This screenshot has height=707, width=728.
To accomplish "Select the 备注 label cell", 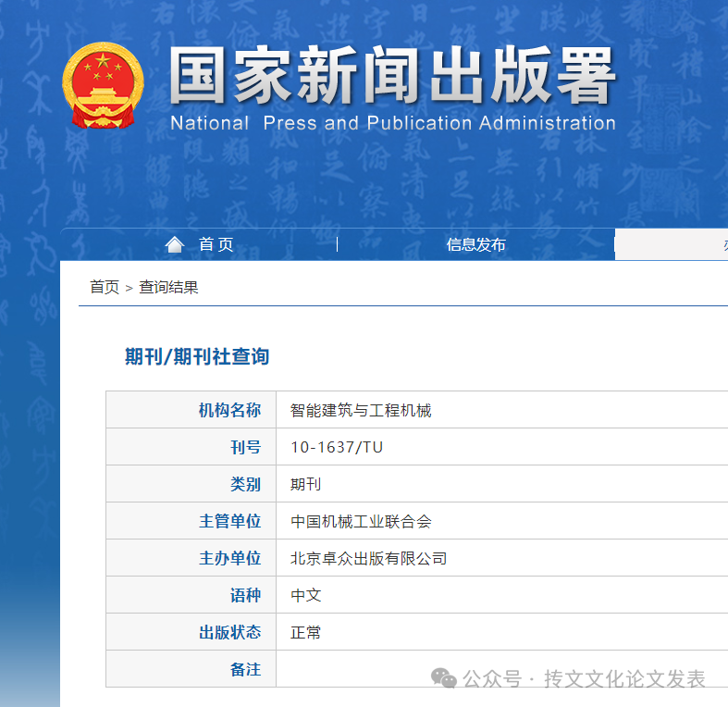I will coord(191,669).
